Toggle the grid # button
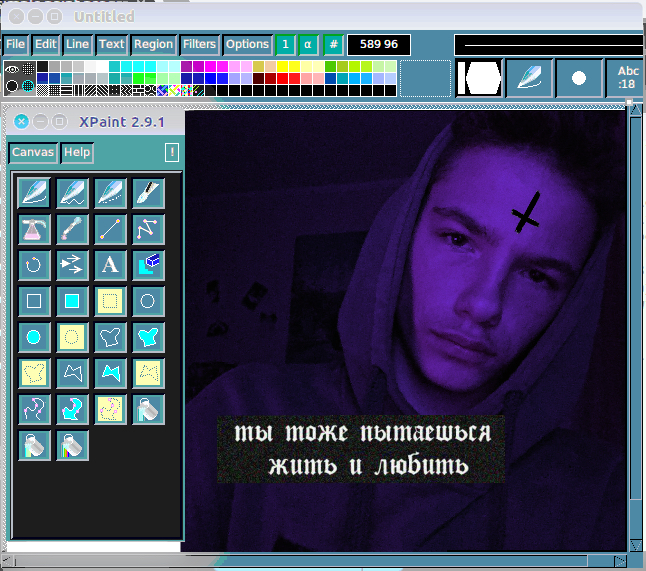 pos(333,44)
